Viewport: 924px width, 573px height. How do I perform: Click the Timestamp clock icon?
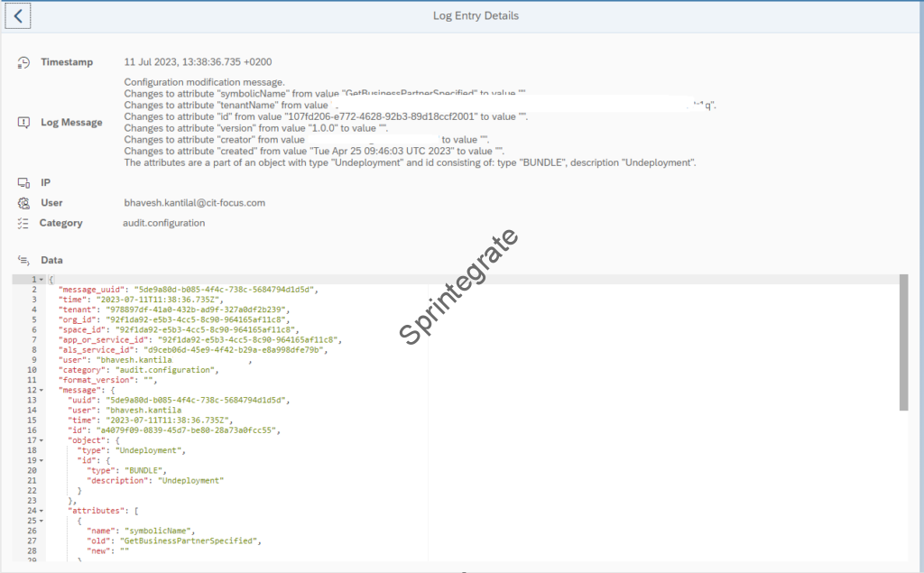click(24, 62)
